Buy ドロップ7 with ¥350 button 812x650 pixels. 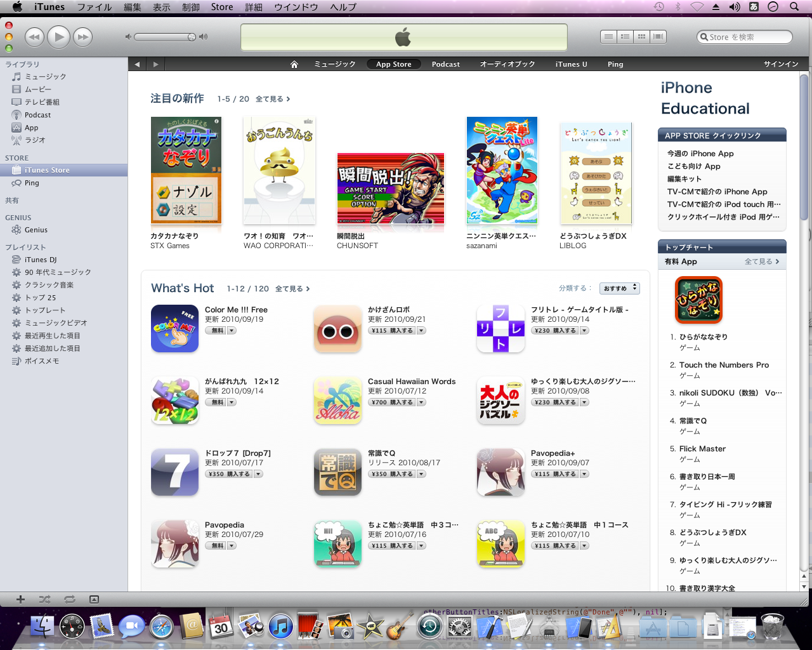click(228, 474)
